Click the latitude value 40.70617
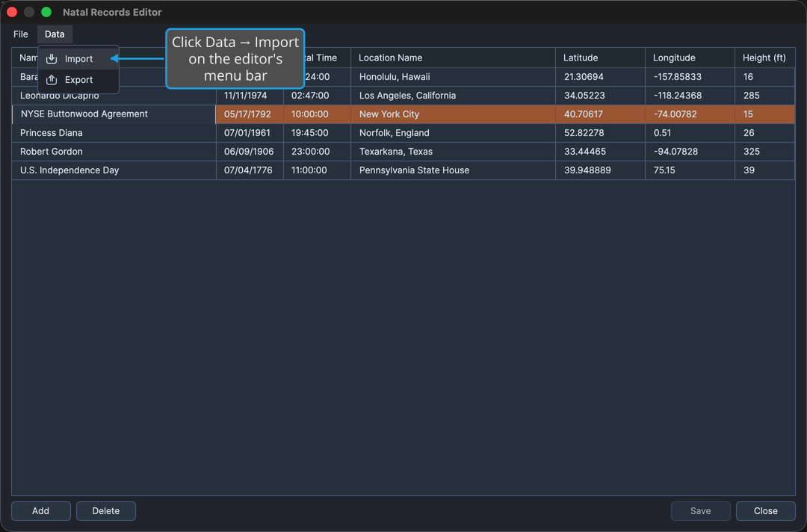The height and width of the screenshot is (532, 807). point(600,114)
